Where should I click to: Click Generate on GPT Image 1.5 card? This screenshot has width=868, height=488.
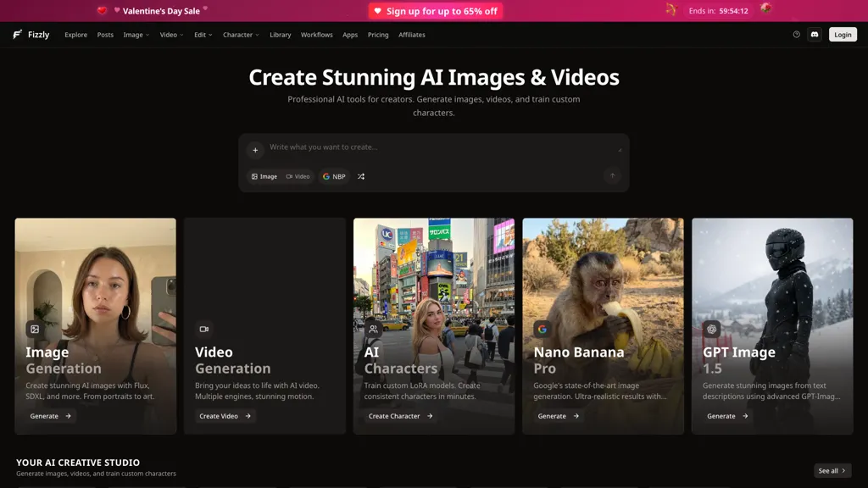coord(727,416)
